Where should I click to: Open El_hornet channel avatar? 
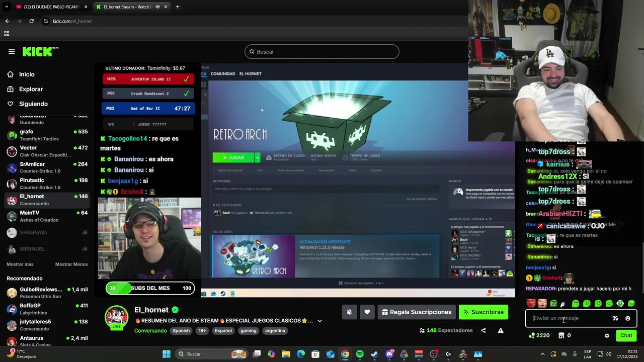tap(116, 317)
